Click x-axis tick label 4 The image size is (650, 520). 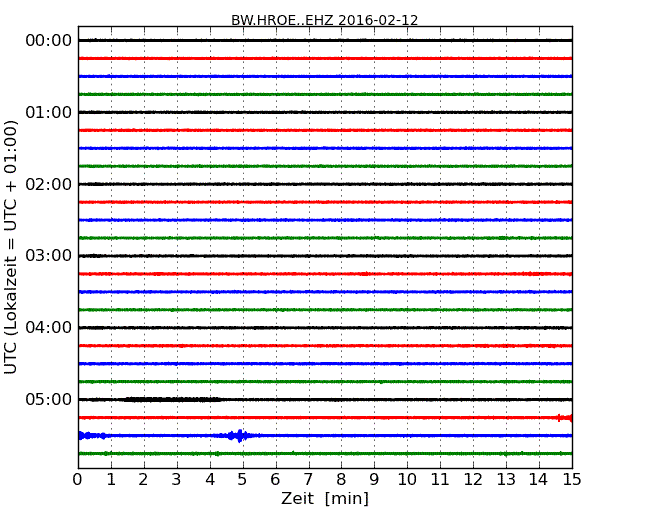[210, 479]
